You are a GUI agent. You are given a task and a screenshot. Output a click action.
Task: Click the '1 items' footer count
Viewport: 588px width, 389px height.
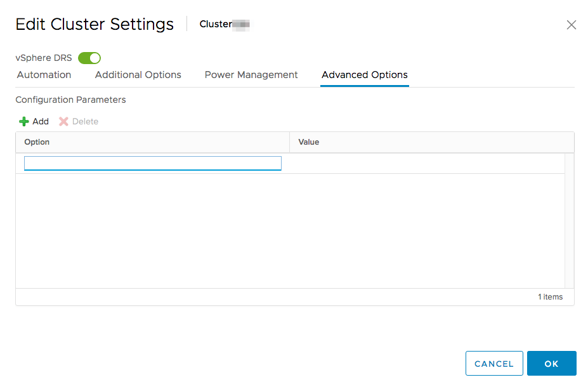[x=549, y=297]
